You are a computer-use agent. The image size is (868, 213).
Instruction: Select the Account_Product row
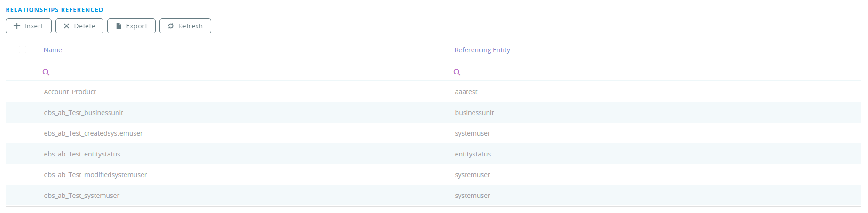pos(70,92)
